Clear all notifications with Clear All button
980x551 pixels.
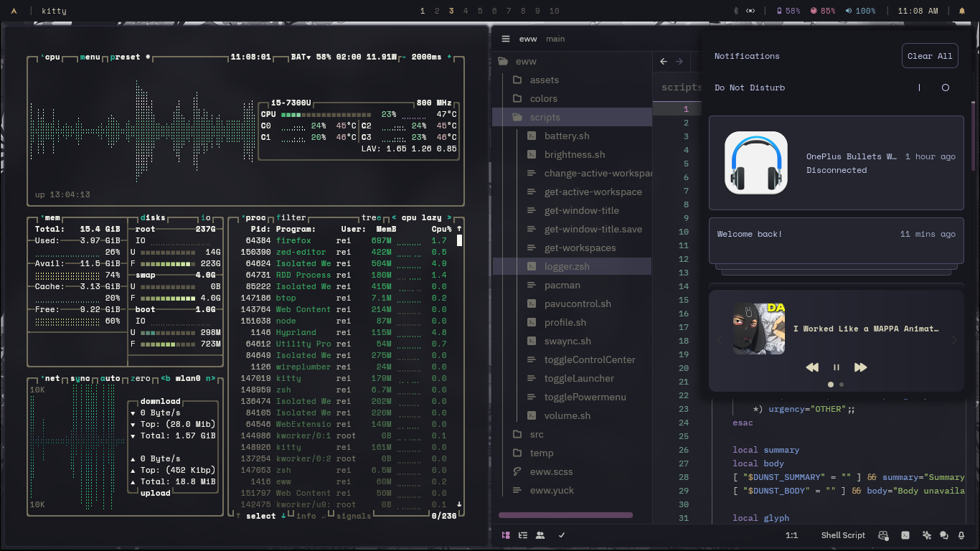(x=930, y=56)
